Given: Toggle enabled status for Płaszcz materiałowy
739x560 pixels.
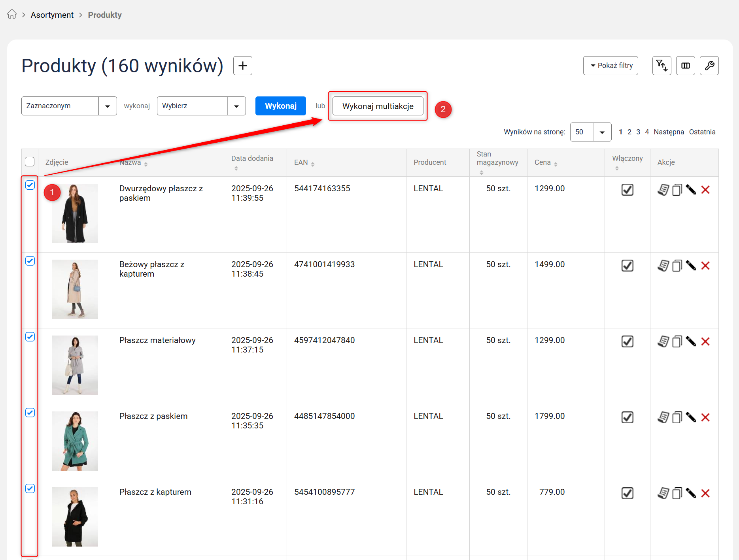Looking at the screenshot, I should point(627,342).
